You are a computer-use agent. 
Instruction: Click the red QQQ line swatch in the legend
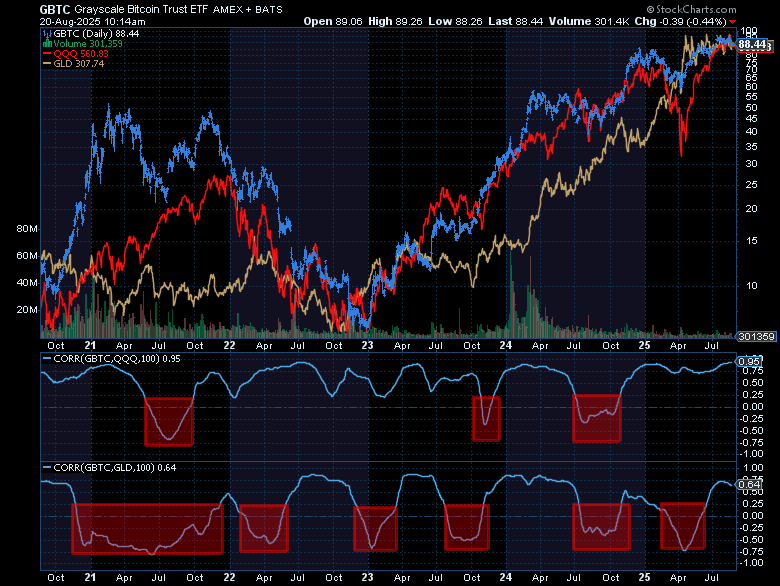pyautogui.click(x=47, y=54)
